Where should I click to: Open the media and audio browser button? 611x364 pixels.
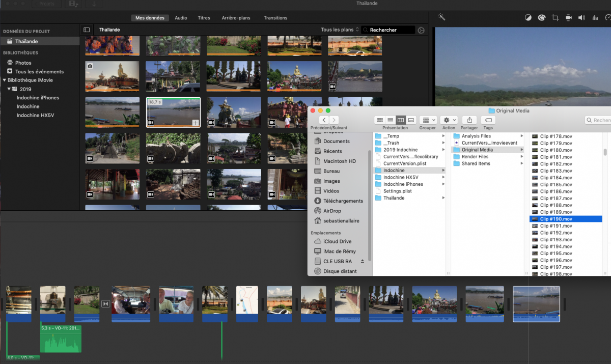point(73,4)
